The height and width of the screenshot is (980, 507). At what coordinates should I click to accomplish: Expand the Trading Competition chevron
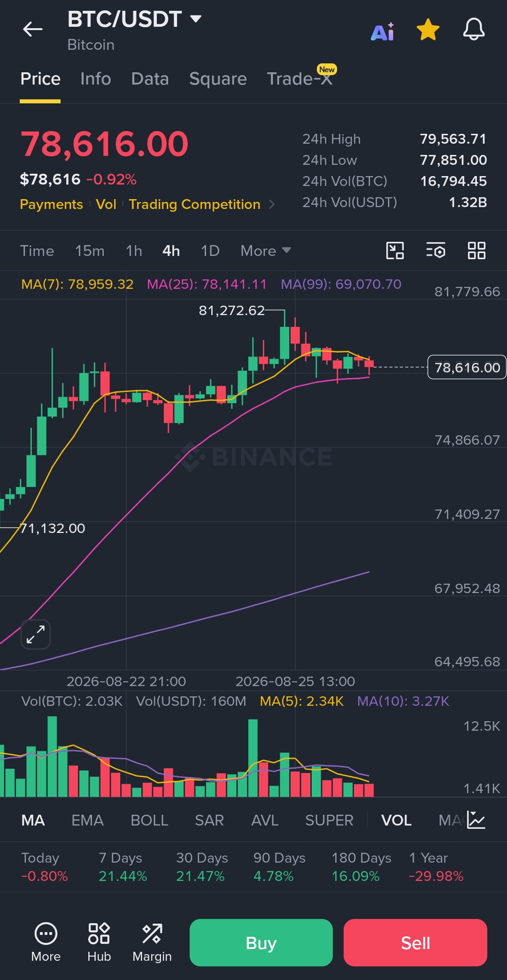(x=272, y=204)
